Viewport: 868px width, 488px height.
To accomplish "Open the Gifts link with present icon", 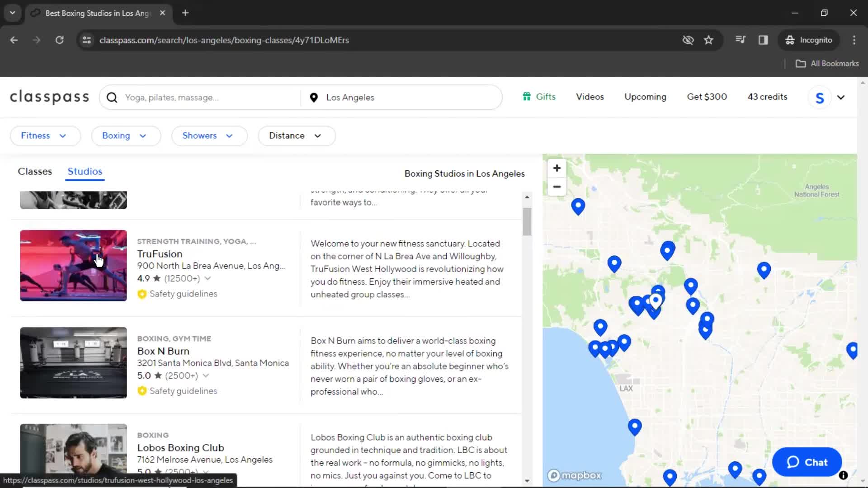I will tap(539, 97).
